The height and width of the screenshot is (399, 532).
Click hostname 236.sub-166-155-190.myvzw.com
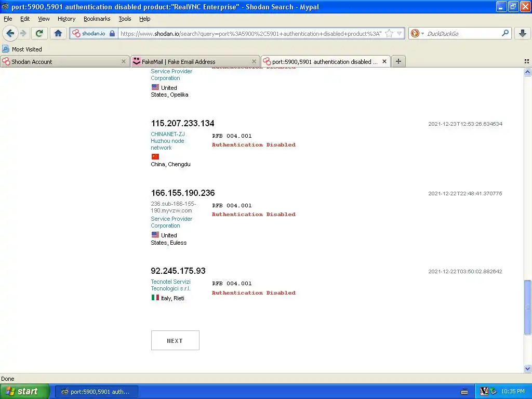click(x=174, y=207)
